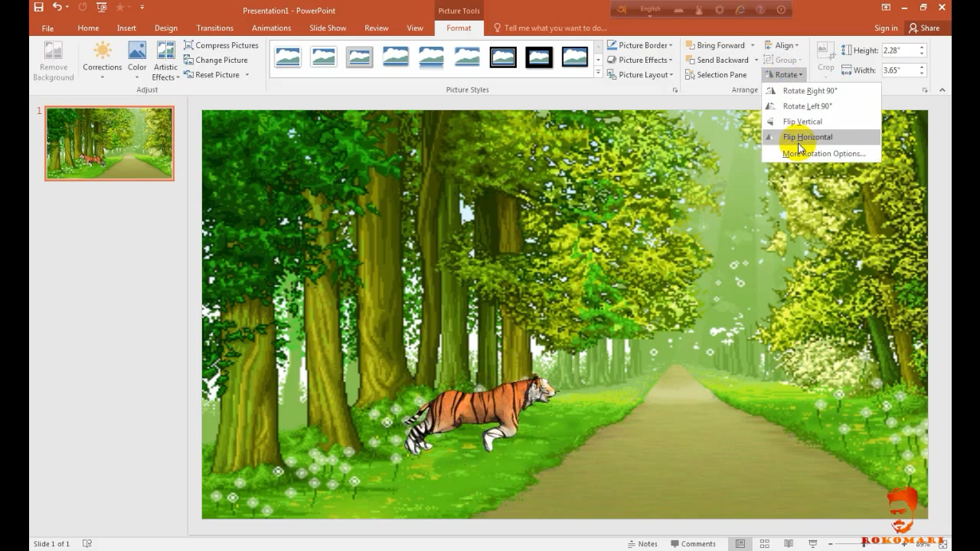Image resolution: width=980 pixels, height=551 pixels.
Task: Select the Crop tool
Action: tap(825, 58)
